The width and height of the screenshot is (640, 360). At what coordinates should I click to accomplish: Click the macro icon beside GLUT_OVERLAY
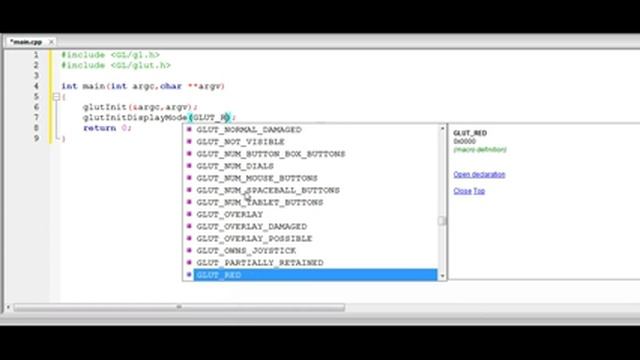coord(189,214)
